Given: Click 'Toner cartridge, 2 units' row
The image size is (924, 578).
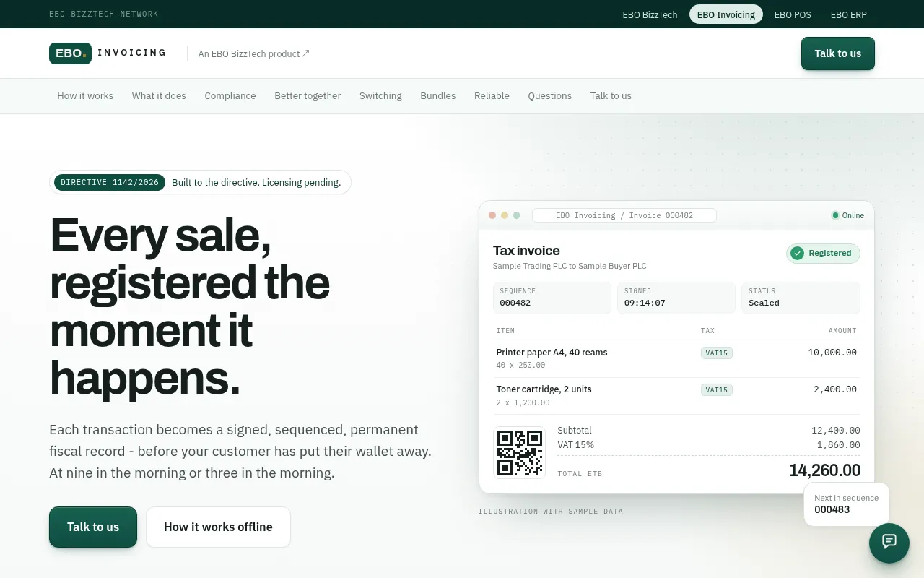Looking at the screenshot, I should [676, 396].
